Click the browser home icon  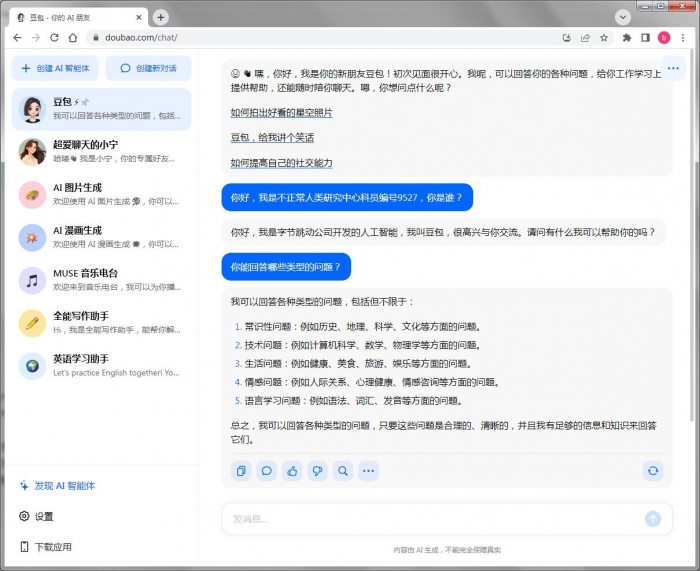(x=73, y=38)
